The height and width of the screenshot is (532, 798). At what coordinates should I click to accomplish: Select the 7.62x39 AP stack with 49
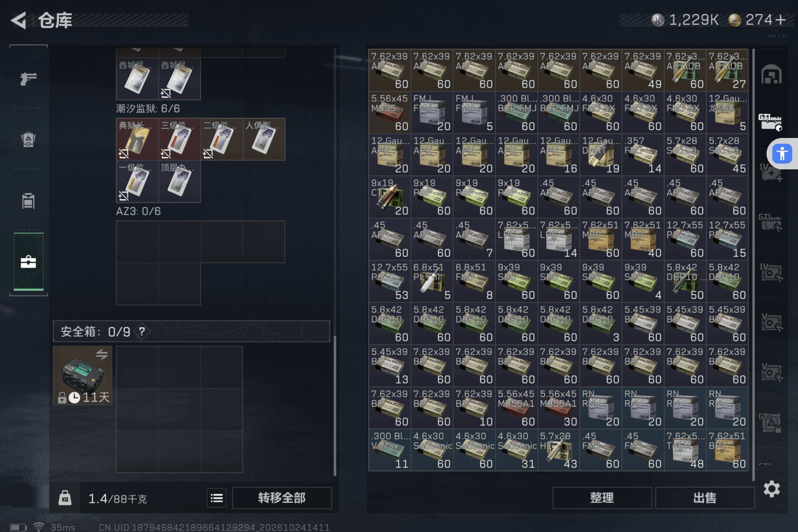click(643, 70)
